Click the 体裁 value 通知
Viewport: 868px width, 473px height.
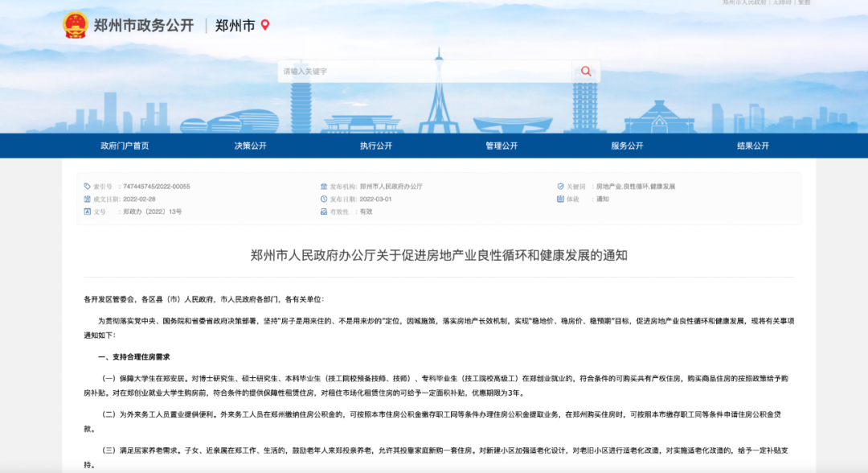pyautogui.click(x=602, y=199)
